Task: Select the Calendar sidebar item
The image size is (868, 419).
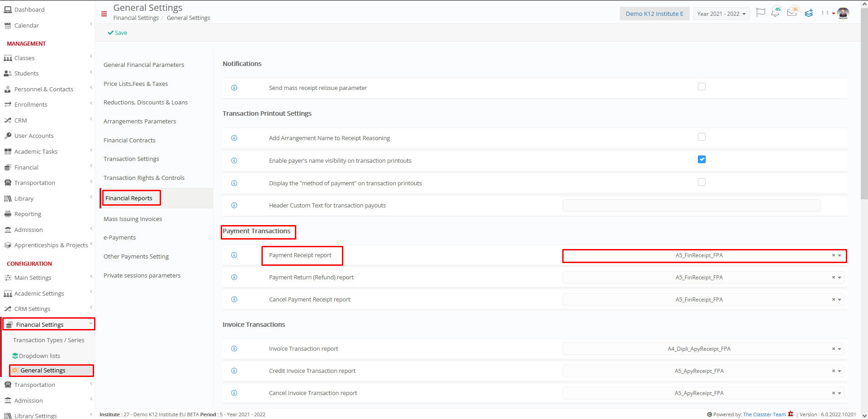Action: click(26, 25)
